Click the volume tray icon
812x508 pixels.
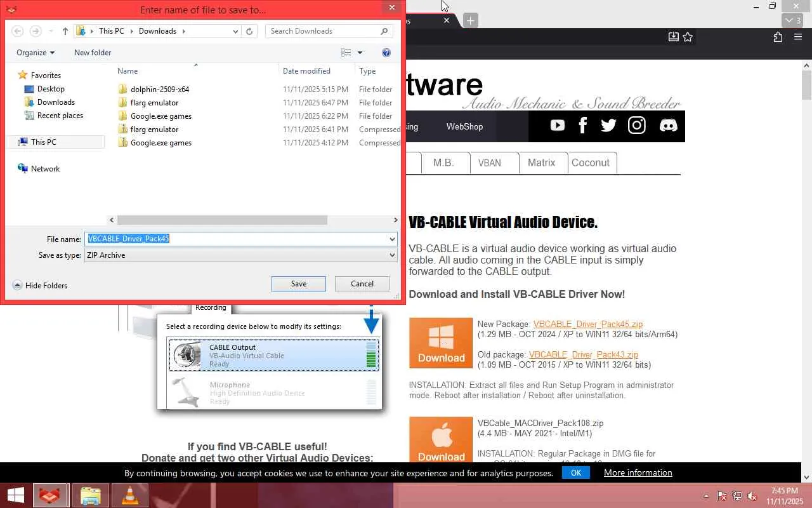[752, 496]
